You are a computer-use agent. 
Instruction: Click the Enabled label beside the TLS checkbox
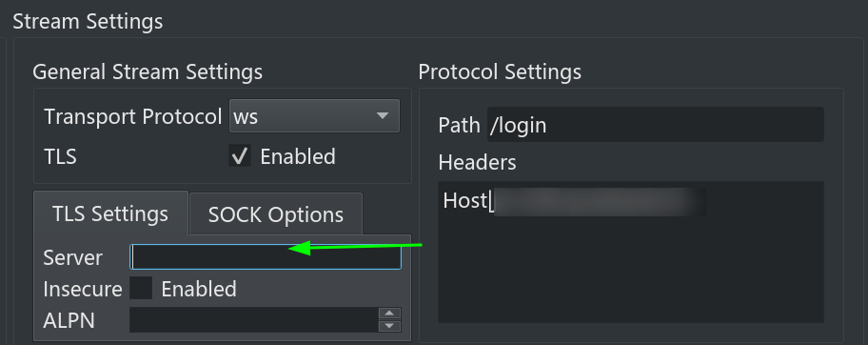tap(298, 156)
